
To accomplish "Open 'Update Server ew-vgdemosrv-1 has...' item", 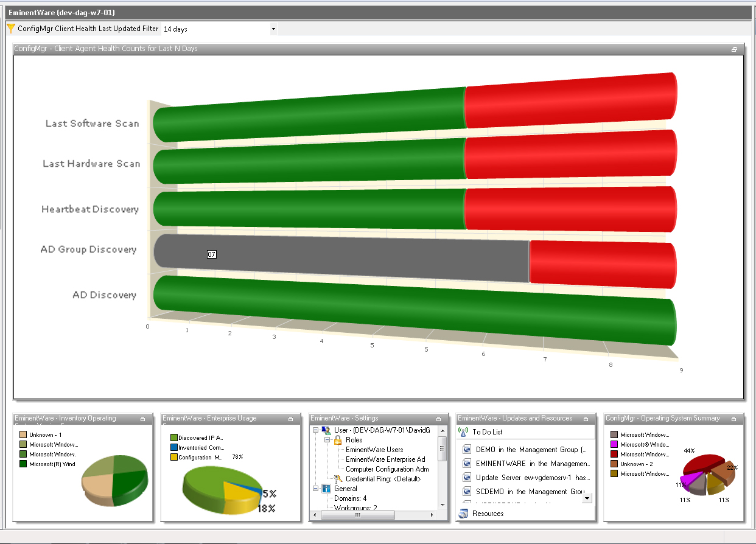I will click(533, 478).
